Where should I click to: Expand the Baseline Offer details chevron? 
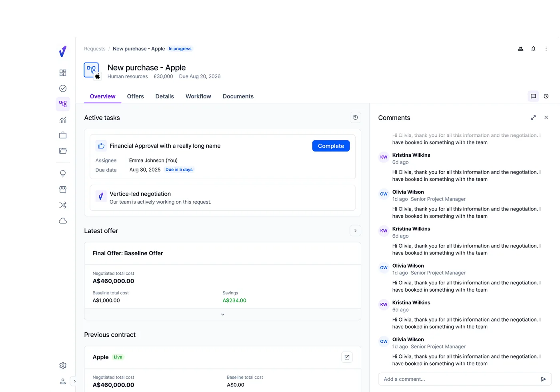point(223,314)
